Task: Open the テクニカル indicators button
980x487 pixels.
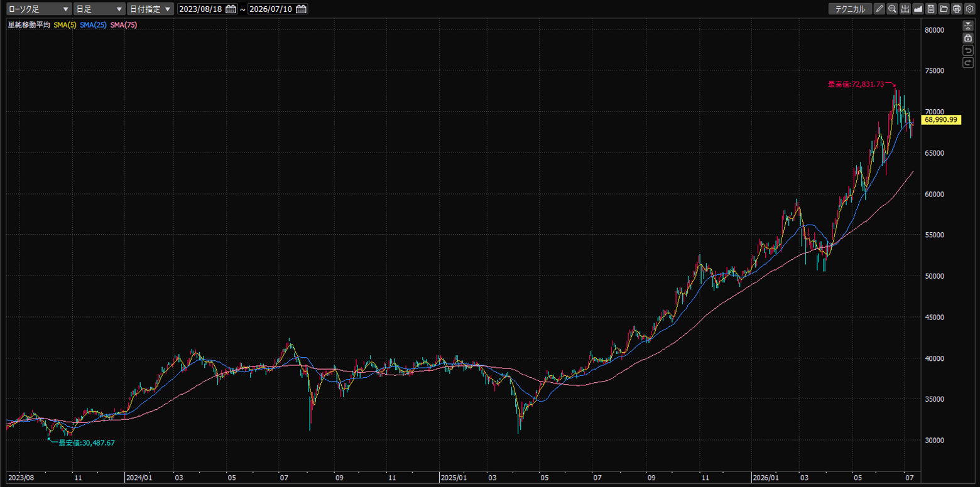Action: pyautogui.click(x=851, y=9)
